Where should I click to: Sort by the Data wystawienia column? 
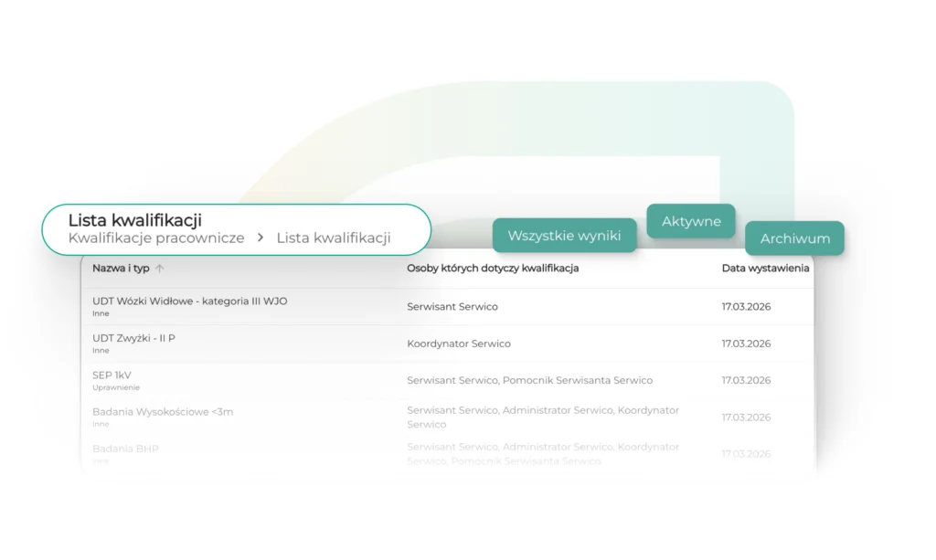765,269
